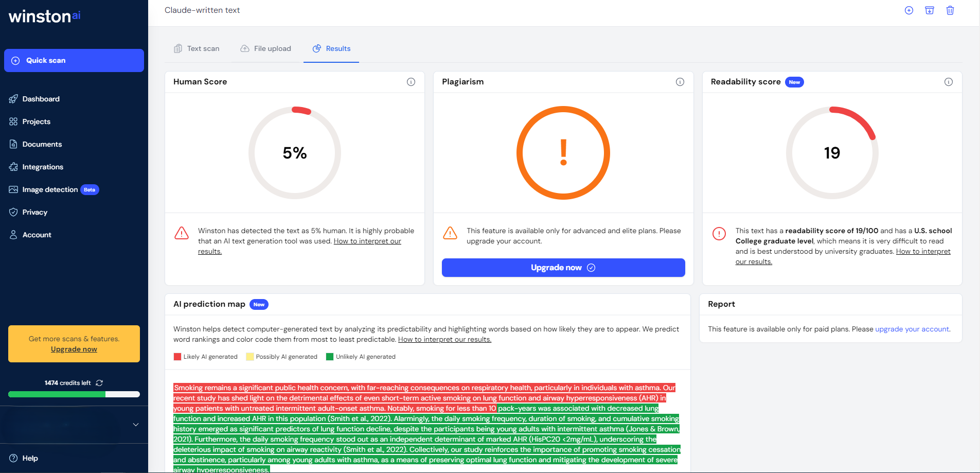The height and width of the screenshot is (473, 980).
Task: Go to Integrations in sidebar
Action: (x=43, y=167)
